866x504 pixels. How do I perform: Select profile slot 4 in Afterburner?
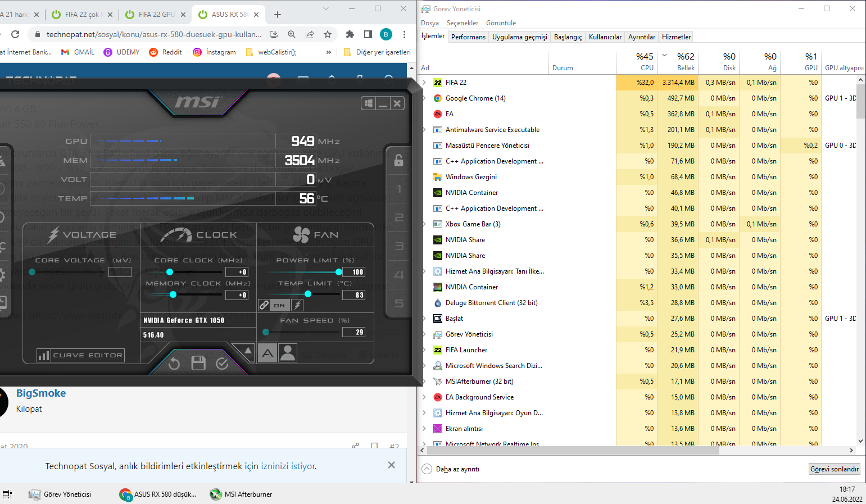click(399, 275)
